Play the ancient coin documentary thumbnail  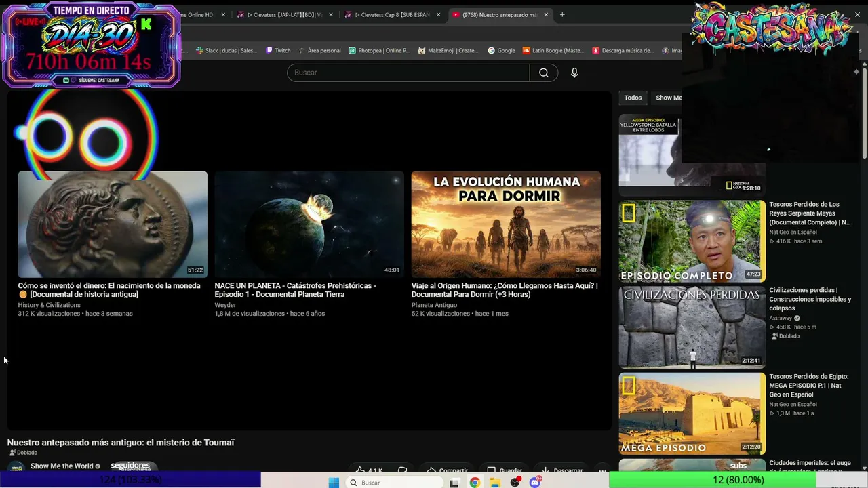(113, 224)
